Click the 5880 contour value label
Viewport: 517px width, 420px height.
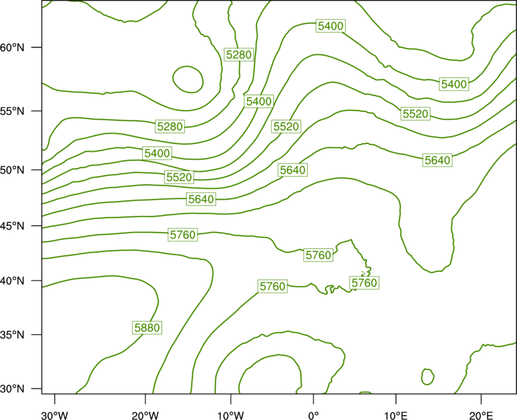click(x=147, y=328)
